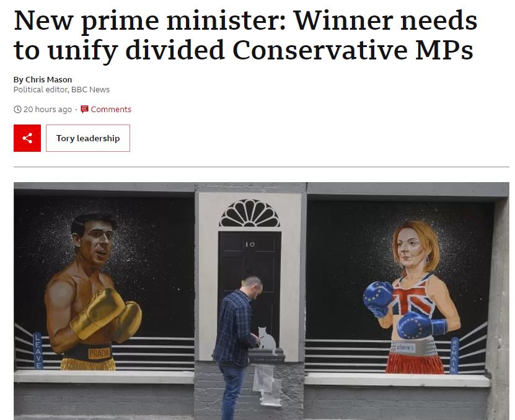Click the blue EU-gloved boxer in the mural
515x420 pixels.
[412, 297]
